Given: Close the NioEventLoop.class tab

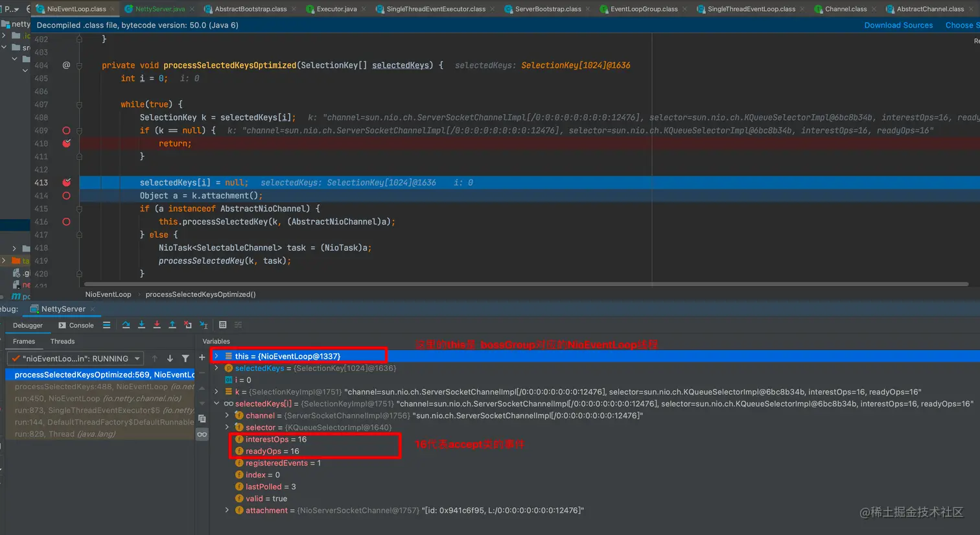Looking at the screenshot, I should click(113, 9).
